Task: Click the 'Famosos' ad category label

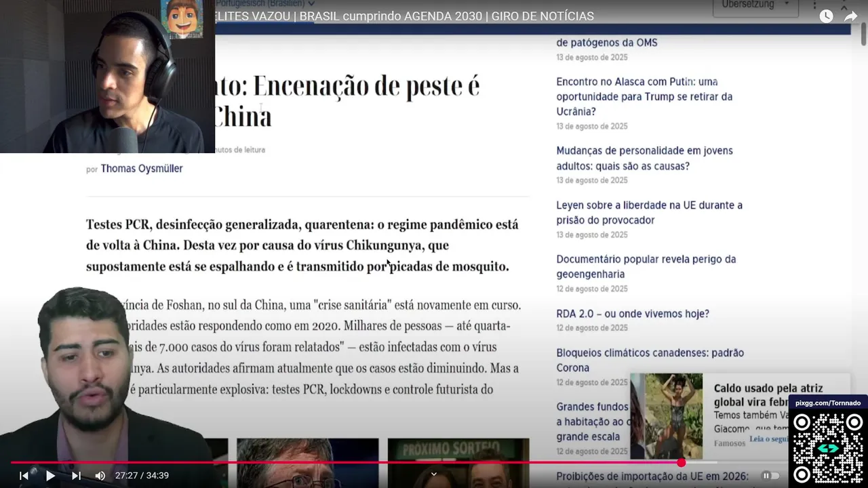Action: (730, 443)
